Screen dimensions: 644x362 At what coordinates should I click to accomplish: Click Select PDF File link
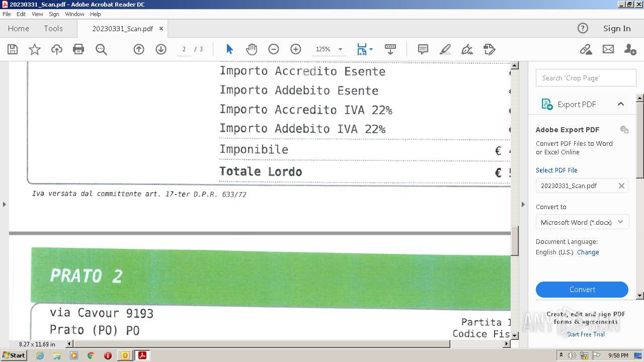click(x=556, y=170)
